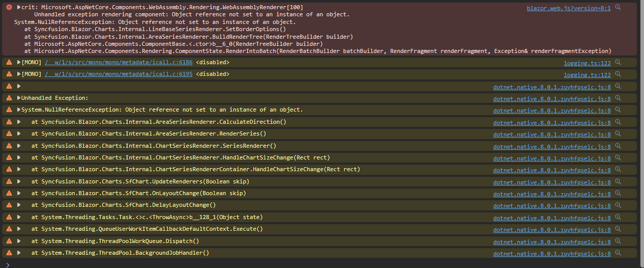Image resolution: width=644 pixels, height=268 pixels.
Task: Open the icall.c:6186 source path link
Action: [x=119, y=62]
